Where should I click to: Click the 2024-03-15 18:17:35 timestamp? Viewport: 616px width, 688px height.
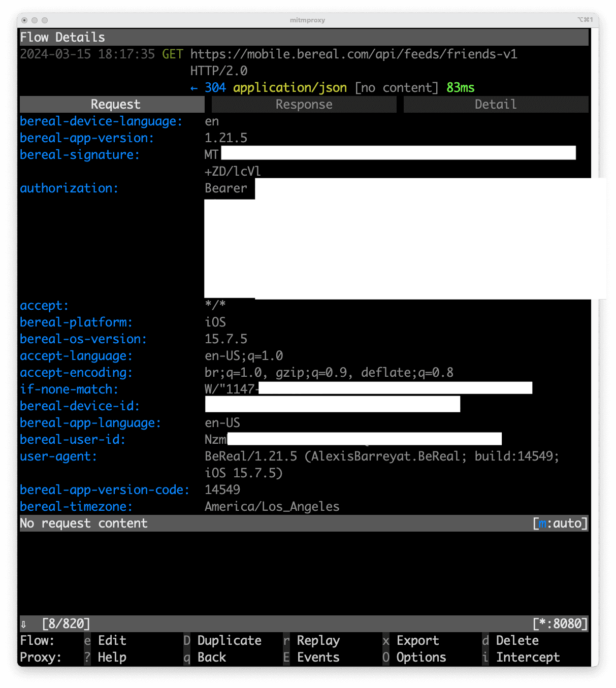[87, 54]
